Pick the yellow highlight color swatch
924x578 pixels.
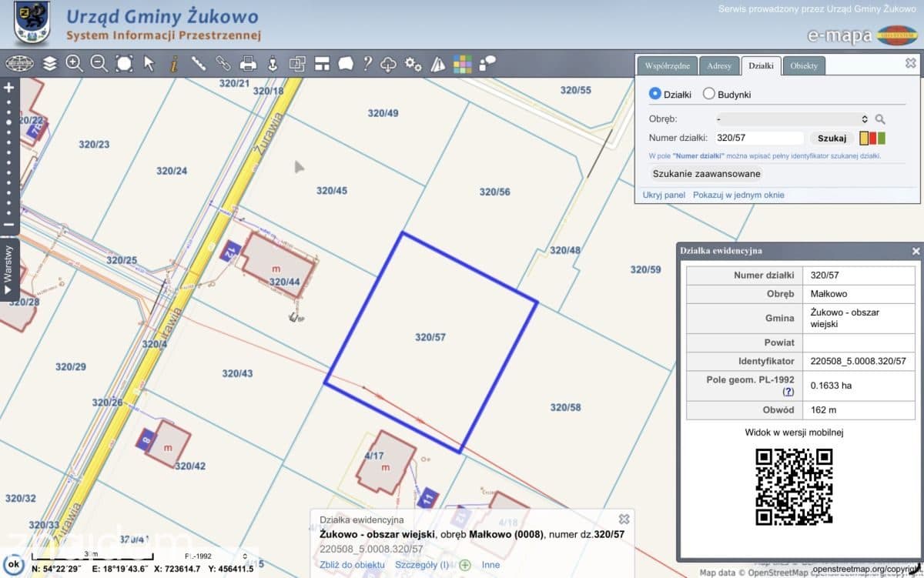(x=864, y=139)
